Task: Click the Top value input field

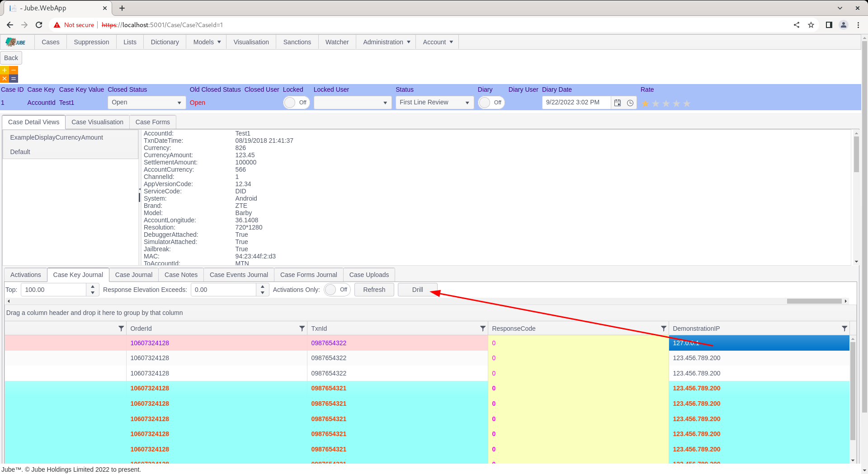Action: (53, 290)
